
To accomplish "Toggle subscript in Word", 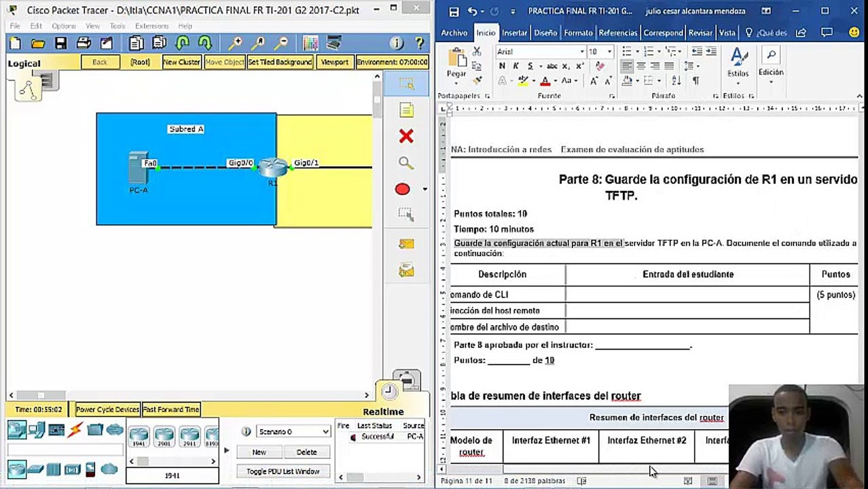I will click(x=567, y=66).
